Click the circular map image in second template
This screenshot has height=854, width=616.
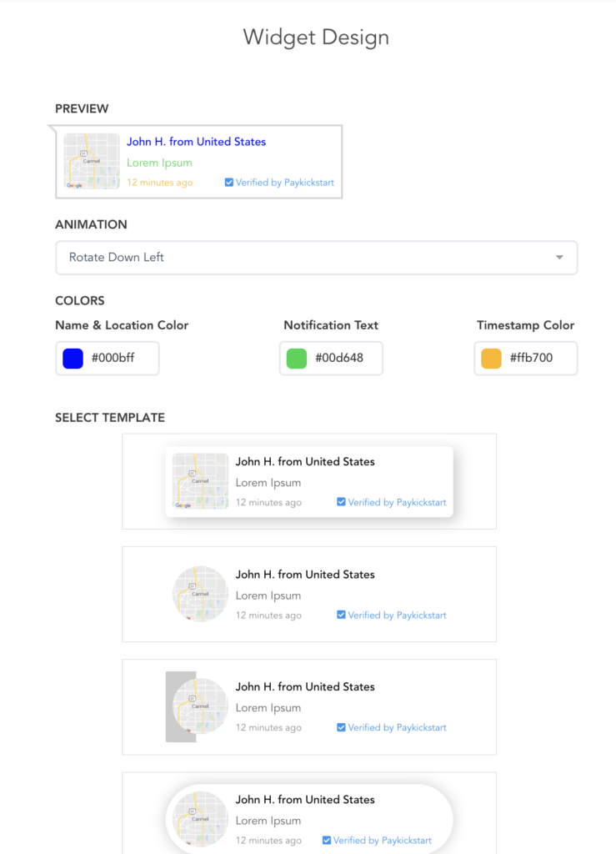200,594
